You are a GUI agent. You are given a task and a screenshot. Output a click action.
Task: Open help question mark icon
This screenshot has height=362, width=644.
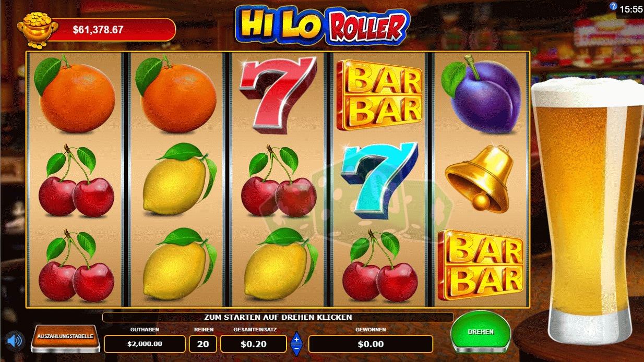(613, 6)
